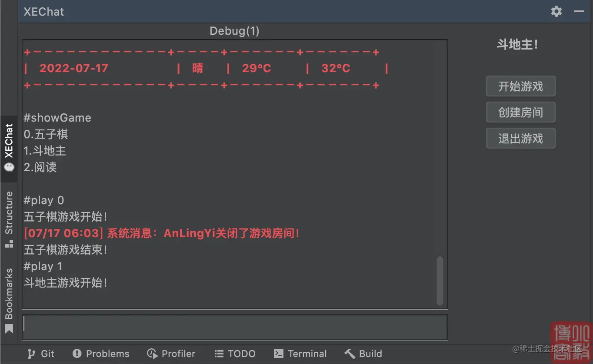Viewport: 593px width, 364px height.
Task: Click the chat log scrollbar thumb
Action: (440, 281)
